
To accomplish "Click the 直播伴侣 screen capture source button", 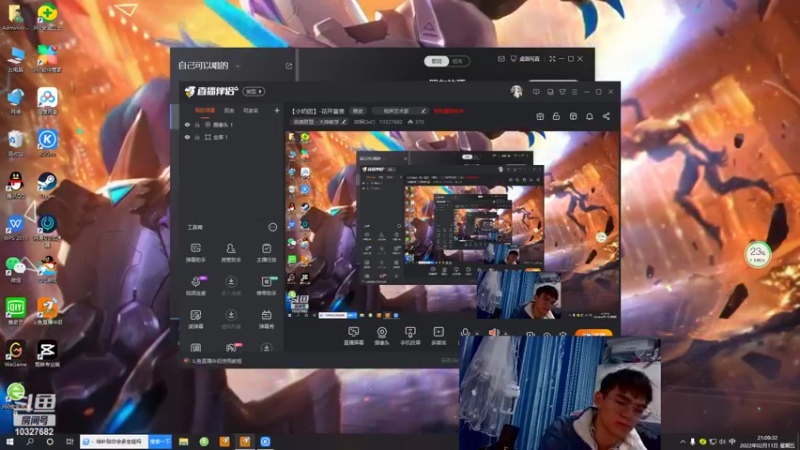I will (354, 336).
